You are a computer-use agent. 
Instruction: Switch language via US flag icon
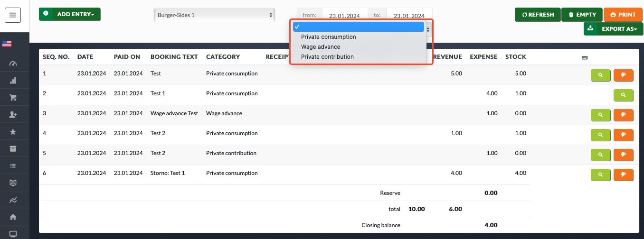7,44
